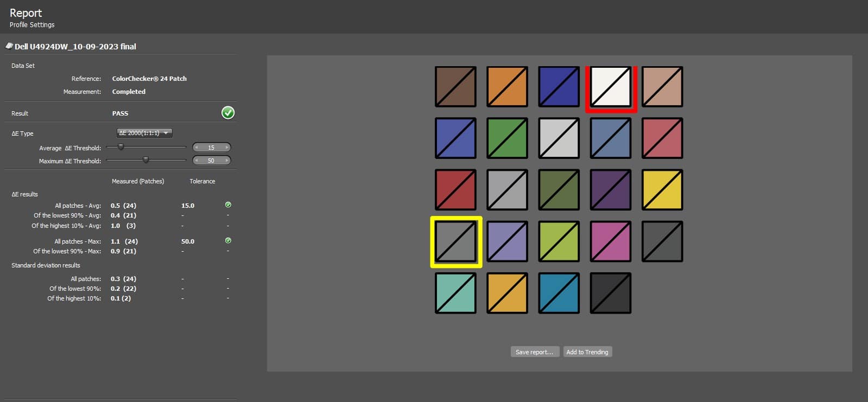This screenshot has height=402, width=868.
Task: Pick the yellow color patch
Action: (x=662, y=190)
